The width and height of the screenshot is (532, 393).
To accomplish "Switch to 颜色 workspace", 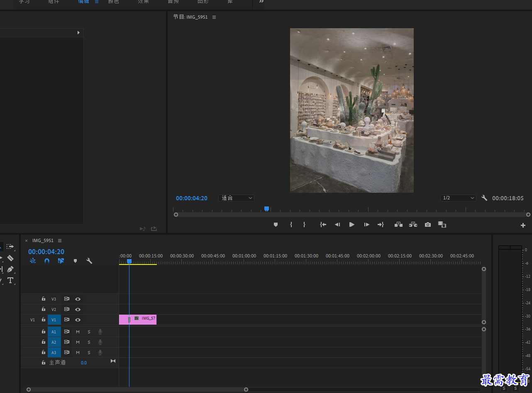I will click(x=113, y=2).
